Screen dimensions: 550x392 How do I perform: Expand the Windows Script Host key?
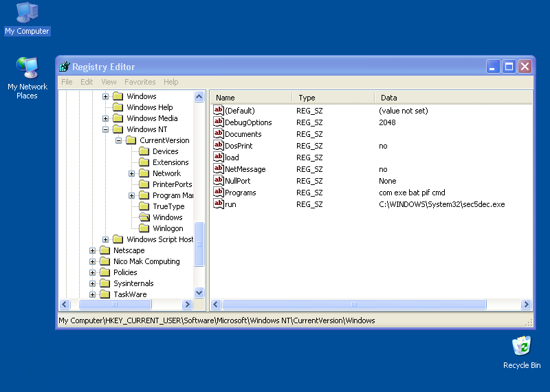click(105, 239)
